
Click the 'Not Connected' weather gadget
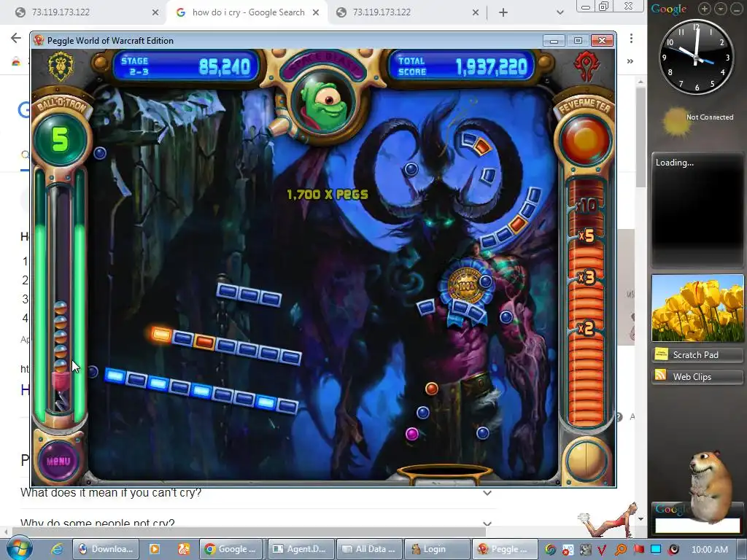coord(697,122)
